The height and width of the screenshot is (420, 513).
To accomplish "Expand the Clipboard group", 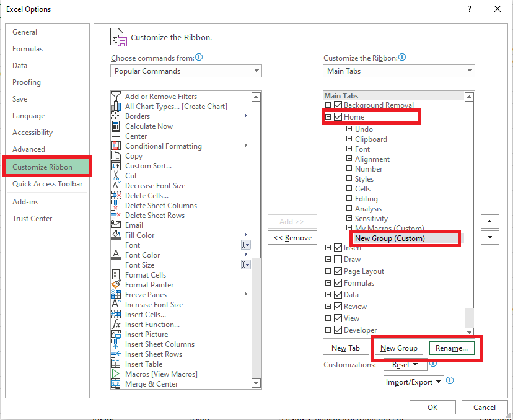I will 349,139.
